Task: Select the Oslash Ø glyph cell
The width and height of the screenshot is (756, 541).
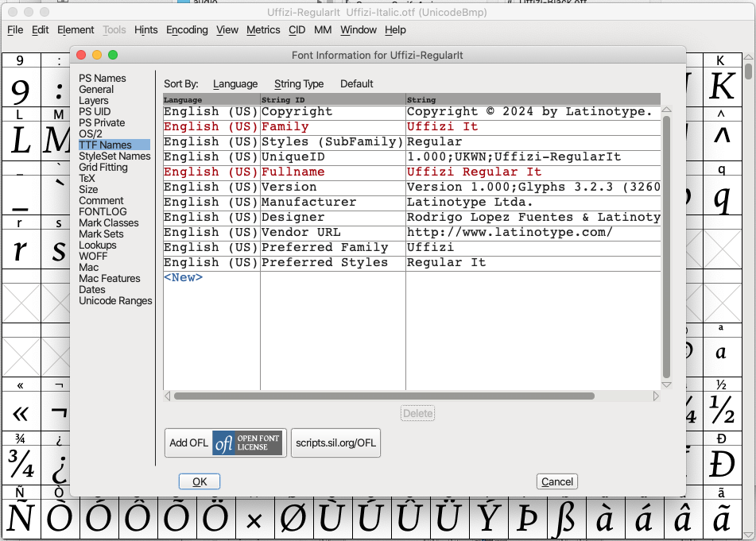Action: click(x=293, y=518)
